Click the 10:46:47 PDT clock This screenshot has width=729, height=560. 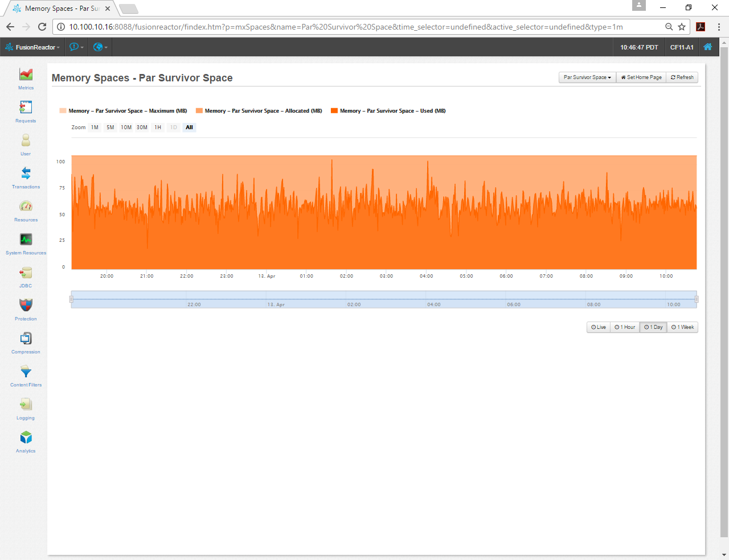[639, 47]
